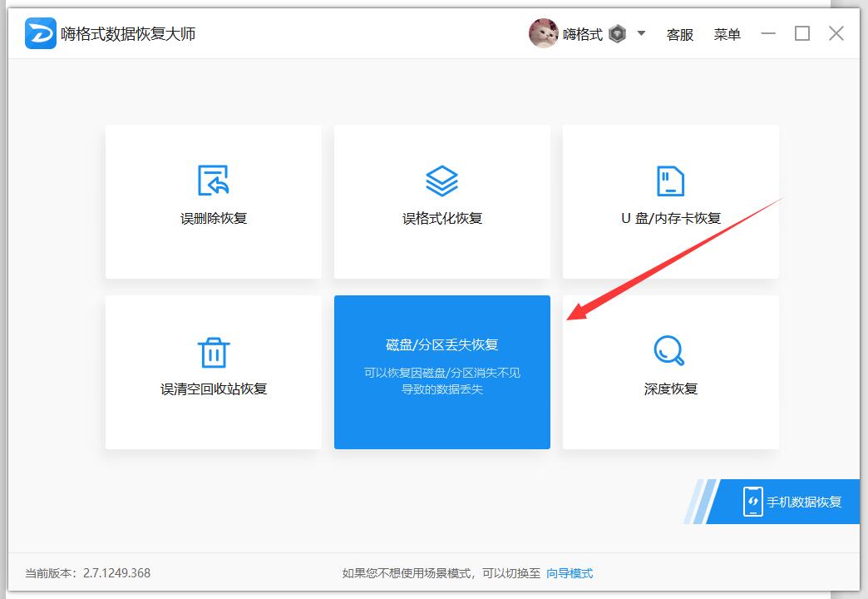Click the U 盘/内存卡恢复 label
Screen dimensions: 868x599
[670, 218]
